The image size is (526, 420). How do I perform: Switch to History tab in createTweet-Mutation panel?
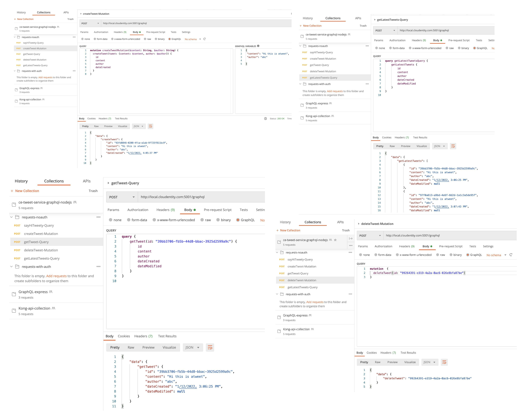click(21, 12)
